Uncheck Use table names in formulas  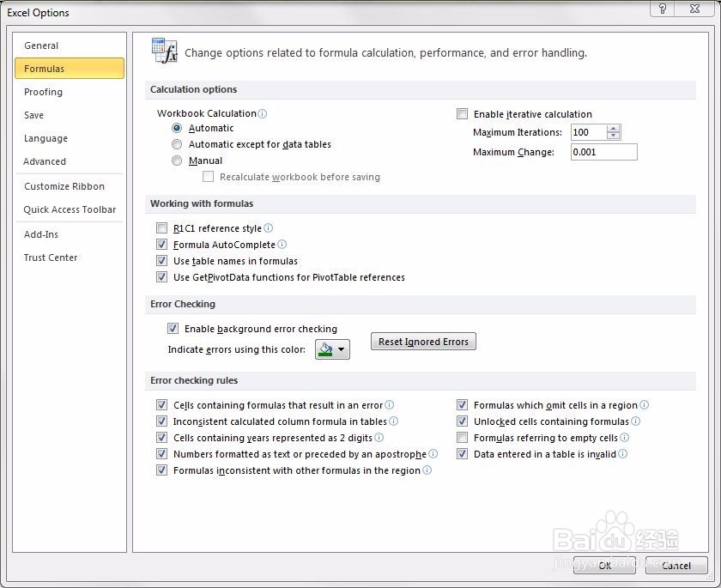point(162,261)
